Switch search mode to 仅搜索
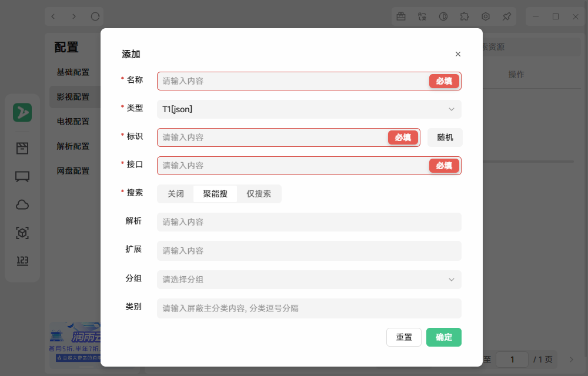The width and height of the screenshot is (588, 376). tap(259, 193)
